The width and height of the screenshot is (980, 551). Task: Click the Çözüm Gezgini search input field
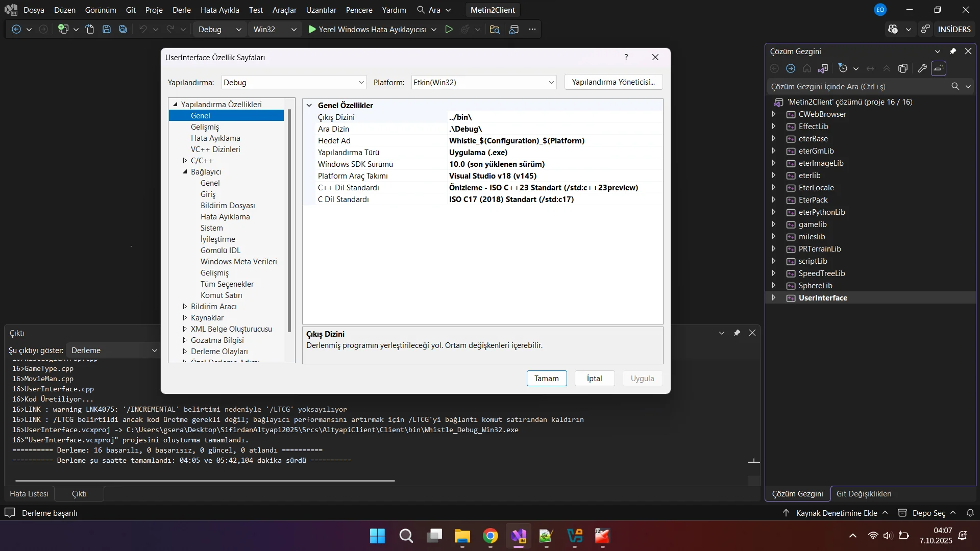tap(857, 87)
